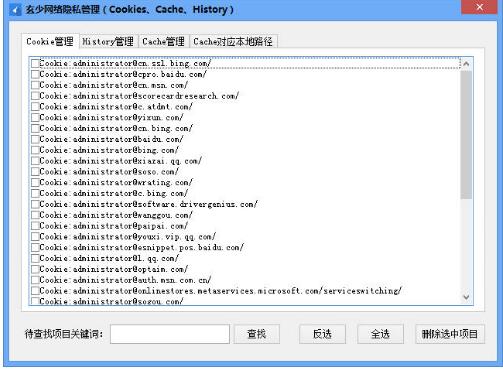
Task: Select the wrating.com cookie checkbox
Action: [x=35, y=182]
